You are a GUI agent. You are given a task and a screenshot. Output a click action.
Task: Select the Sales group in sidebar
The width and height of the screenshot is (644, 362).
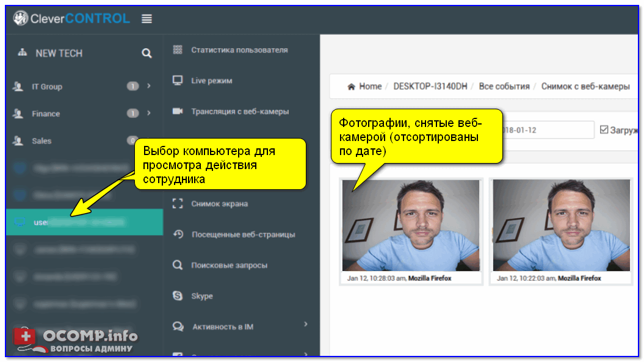[x=42, y=141]
